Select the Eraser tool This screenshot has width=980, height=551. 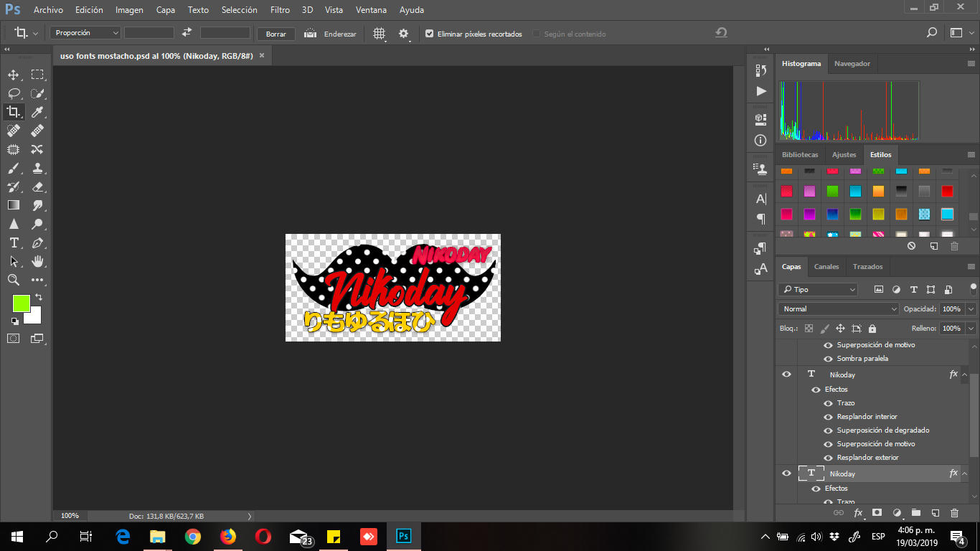pos(37,187)
